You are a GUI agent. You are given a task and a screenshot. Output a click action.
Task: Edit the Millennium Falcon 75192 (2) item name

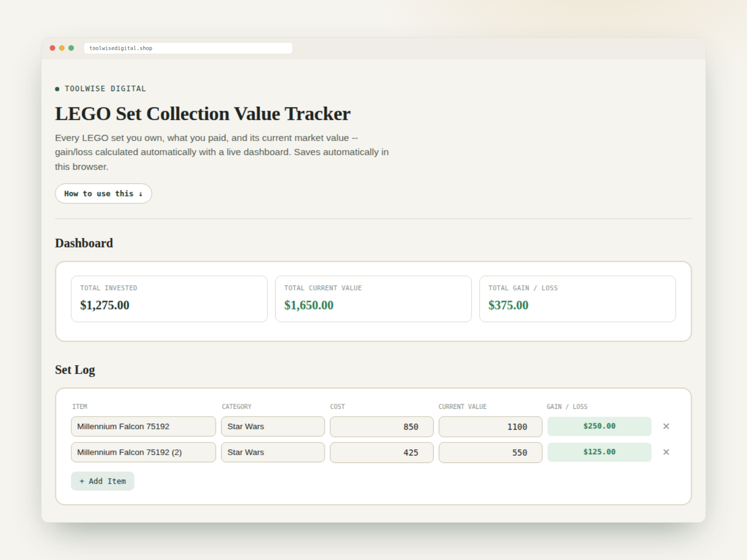(x=143, y=452)
